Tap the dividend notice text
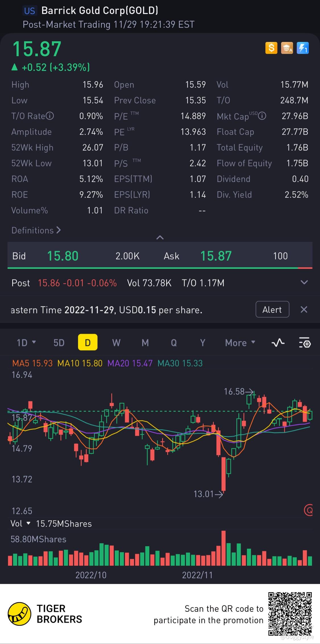Image resolution: width=320 pixels, height=644 pixels. point(106,310)
